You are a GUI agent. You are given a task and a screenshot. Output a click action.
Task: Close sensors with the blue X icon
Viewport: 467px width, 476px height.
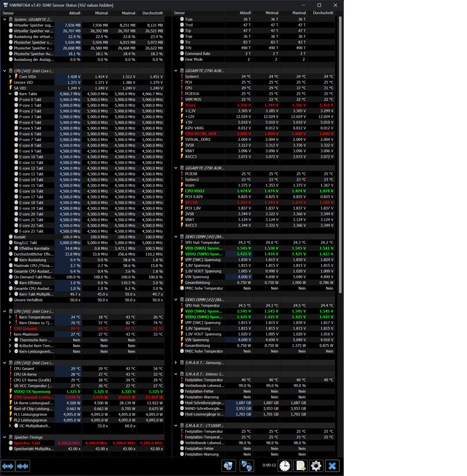pyautogui.click(x=332, y=466)
